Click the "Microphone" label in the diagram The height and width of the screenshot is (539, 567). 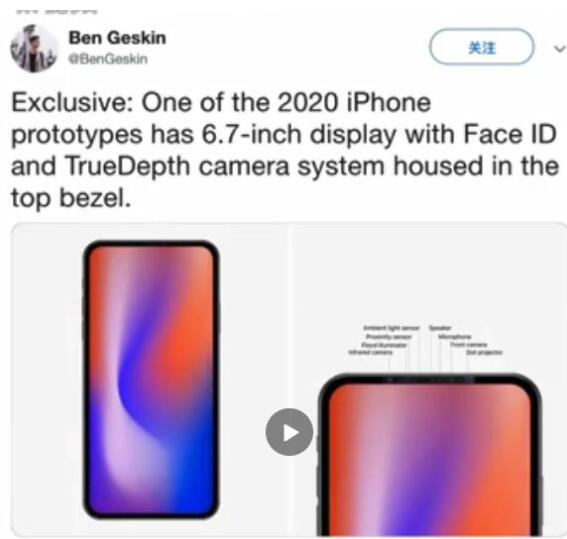455,337
